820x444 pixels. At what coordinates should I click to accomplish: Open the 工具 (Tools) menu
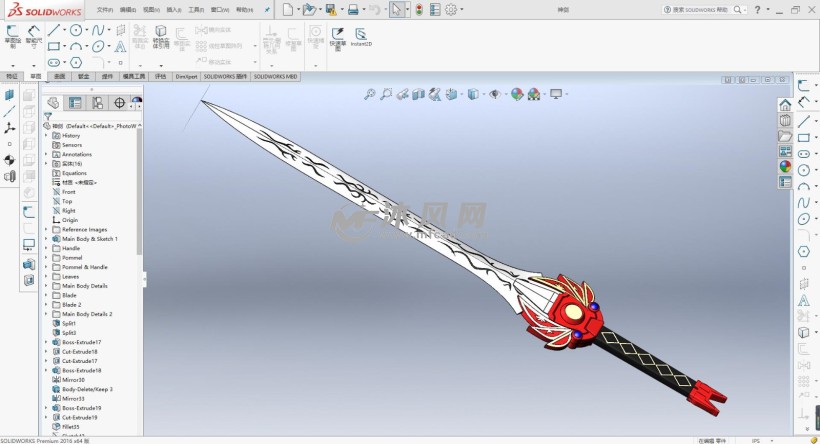(196, 10)
